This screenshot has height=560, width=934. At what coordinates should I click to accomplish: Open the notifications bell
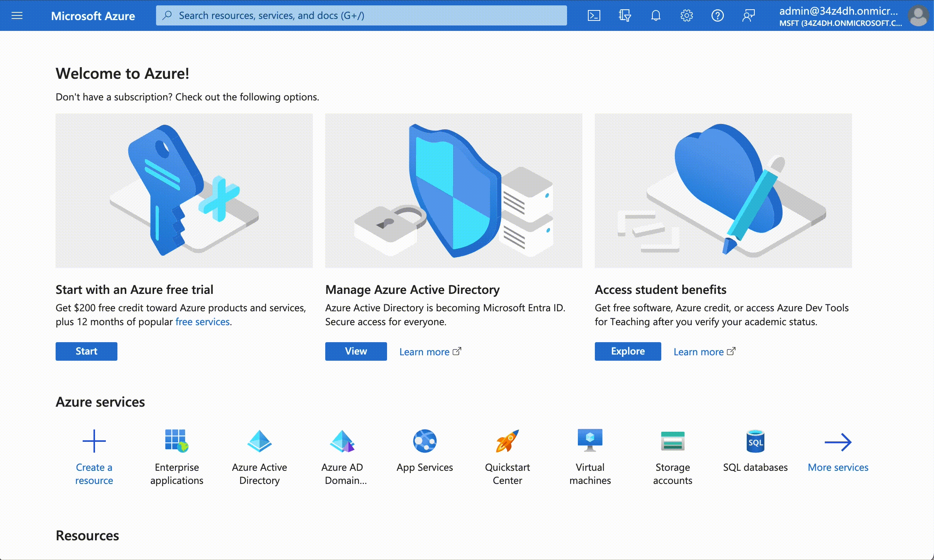(655, 15)
